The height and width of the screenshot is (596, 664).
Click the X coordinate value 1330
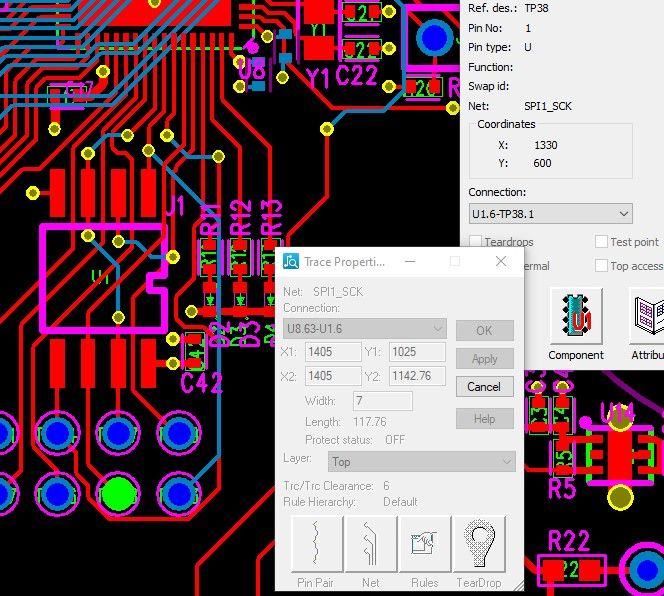coord(545,145)
